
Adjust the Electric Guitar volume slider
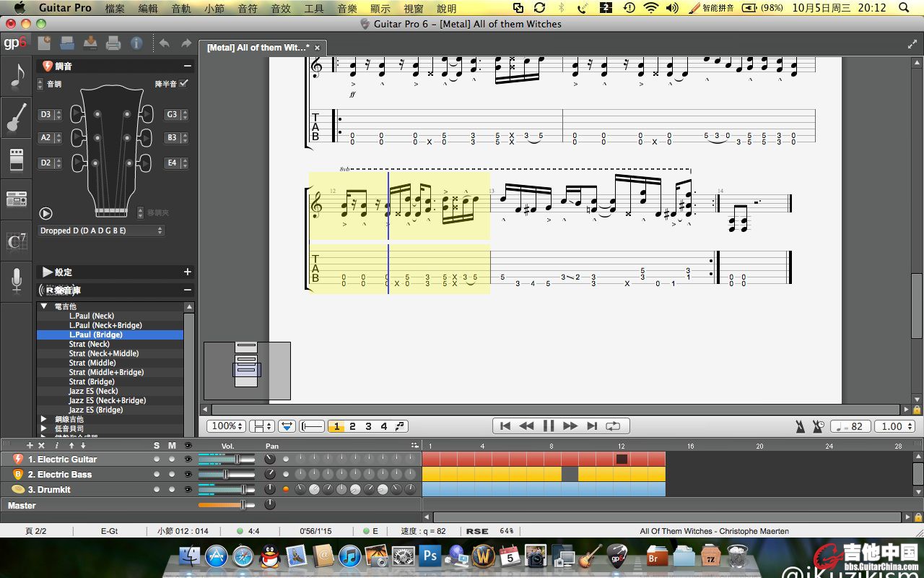pyautogui.click(x=227, y=459)
